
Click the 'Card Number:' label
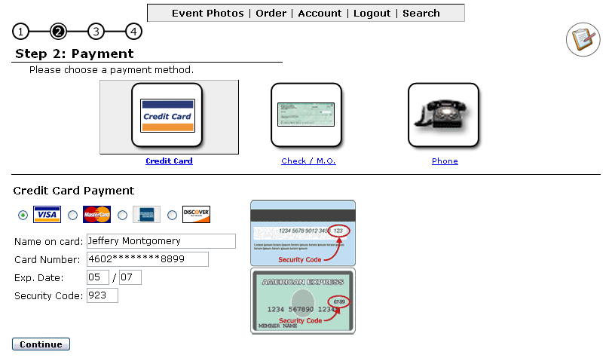47,260
